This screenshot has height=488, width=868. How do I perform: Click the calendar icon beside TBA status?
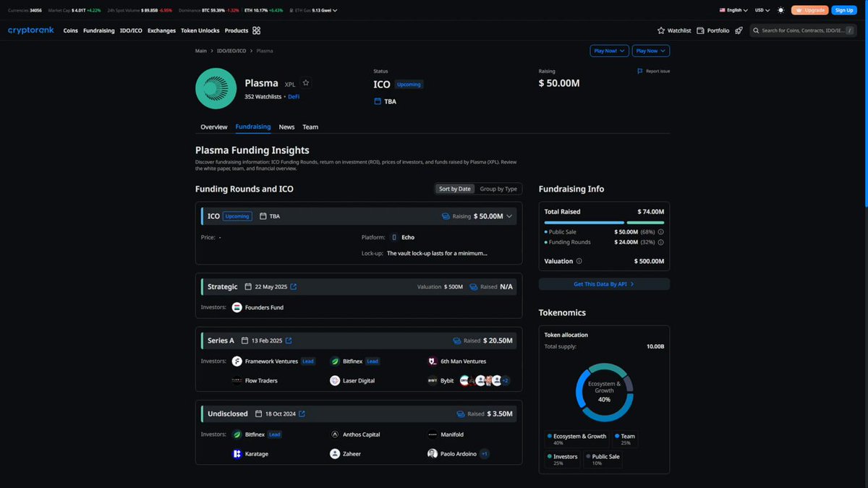coord(377,101)
